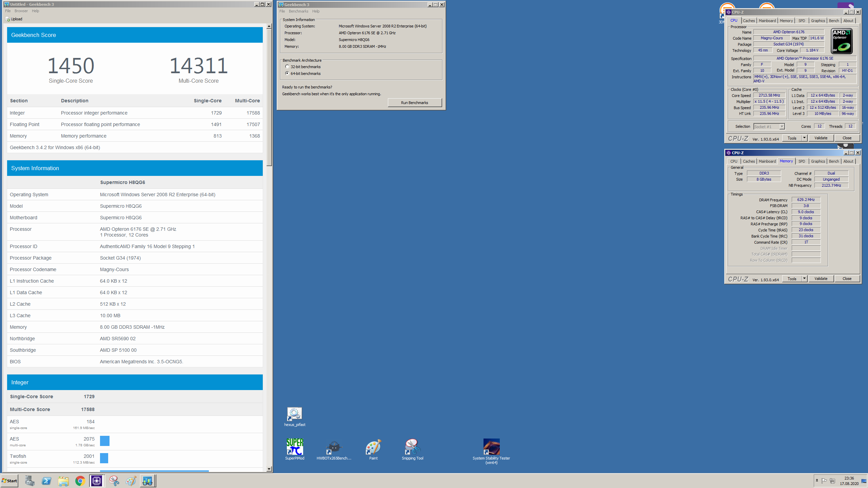
Task: Select 32-bit benchmarks
Action: tap(287, 67)
